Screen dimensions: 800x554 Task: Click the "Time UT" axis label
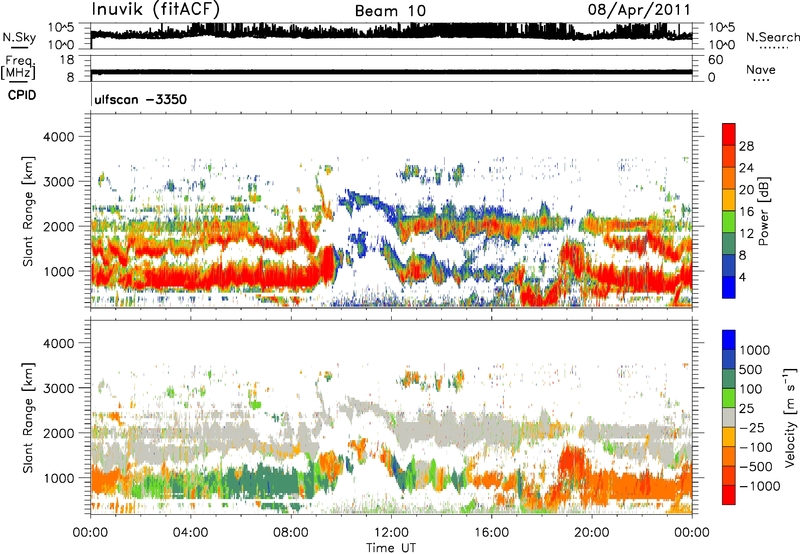pos(391,548)
